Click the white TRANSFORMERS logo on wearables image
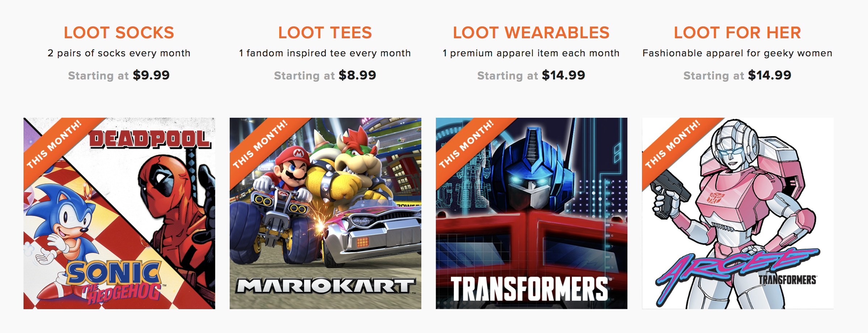 coord(530,289)
